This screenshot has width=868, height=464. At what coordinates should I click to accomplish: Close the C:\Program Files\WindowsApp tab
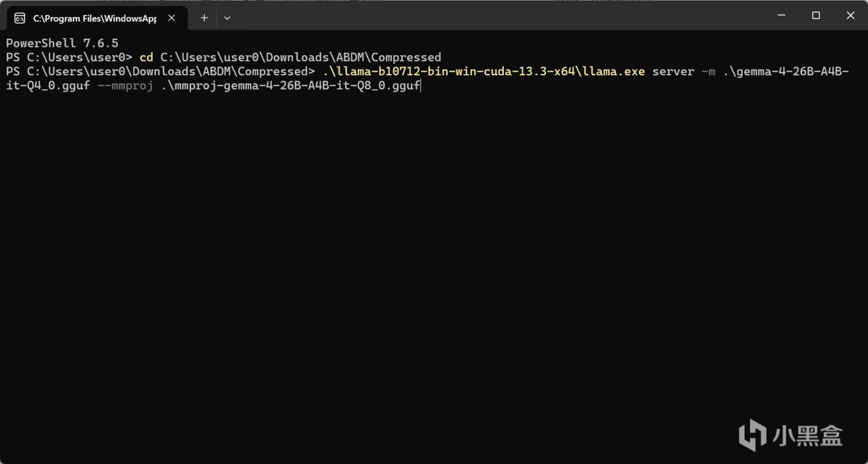coord(172,18)
